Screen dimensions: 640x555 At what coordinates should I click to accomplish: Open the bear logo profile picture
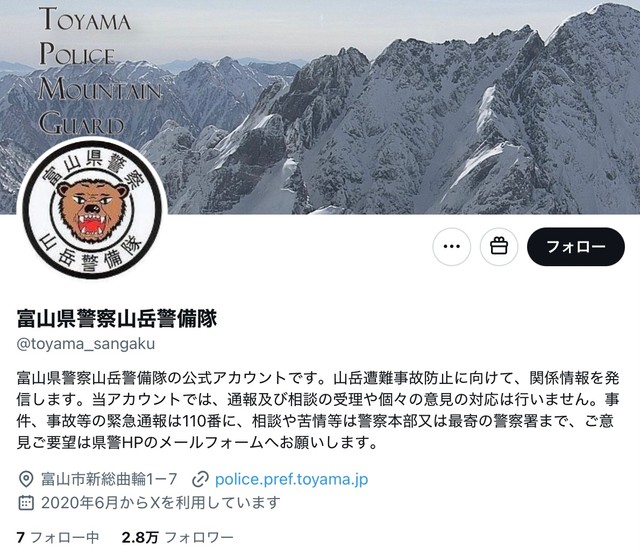point(92,208)
